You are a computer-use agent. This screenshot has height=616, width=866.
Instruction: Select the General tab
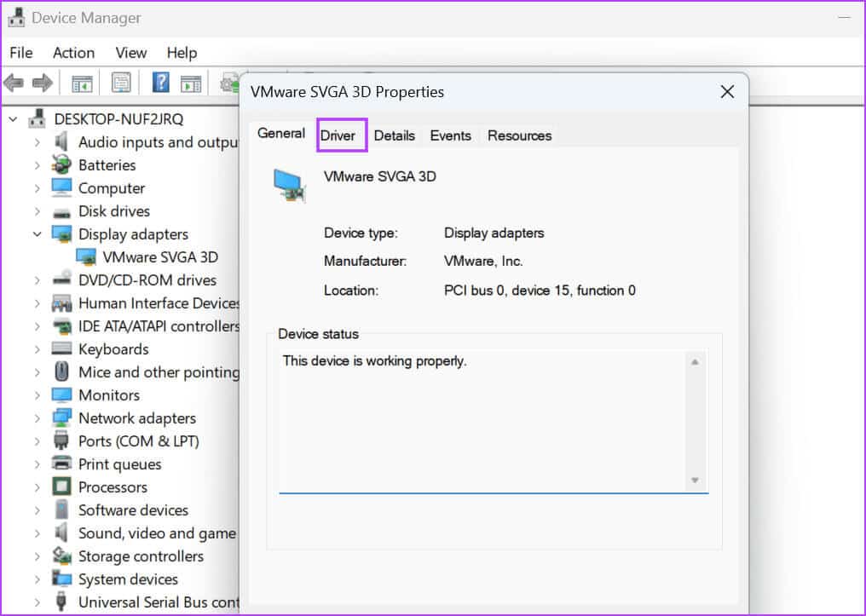point(281,133)
